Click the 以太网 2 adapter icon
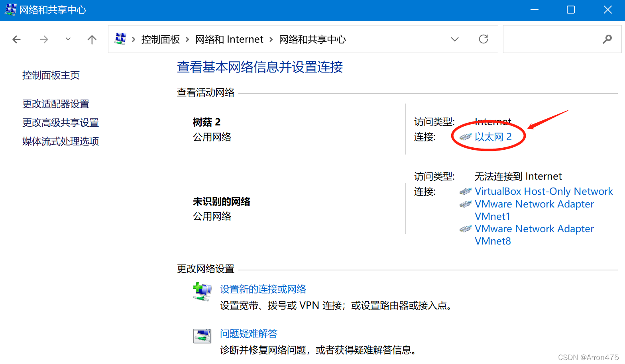Screen dimensions: 625x364 (x=465, y=137)
